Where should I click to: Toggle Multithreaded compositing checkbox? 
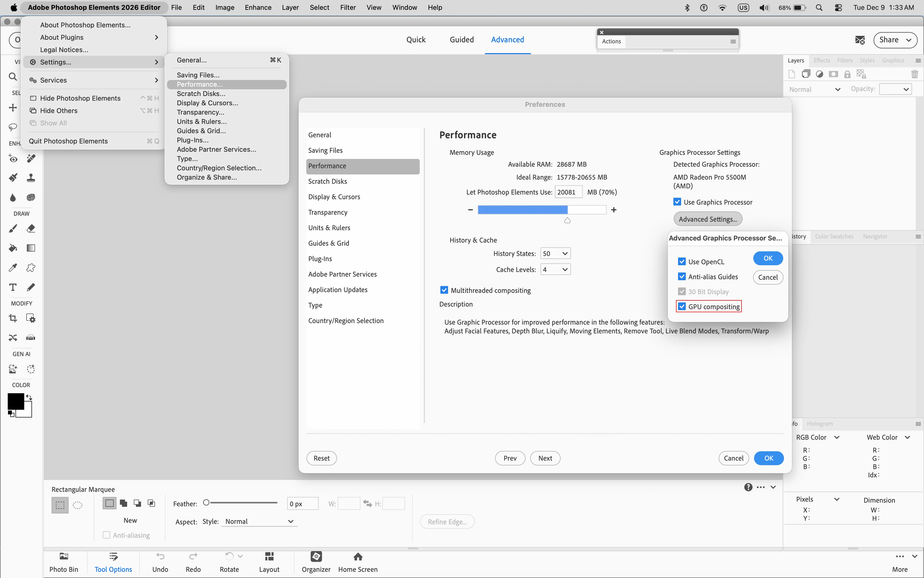[444, 290]
